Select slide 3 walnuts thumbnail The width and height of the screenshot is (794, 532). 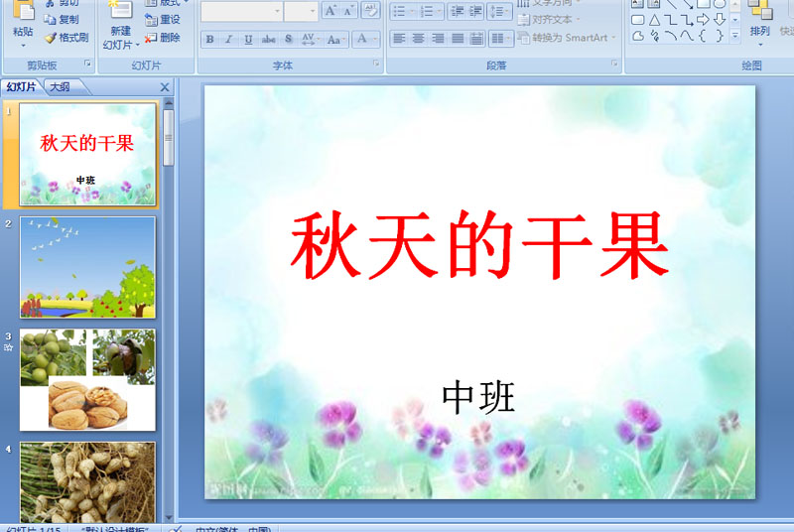click(x=87, y=380)
